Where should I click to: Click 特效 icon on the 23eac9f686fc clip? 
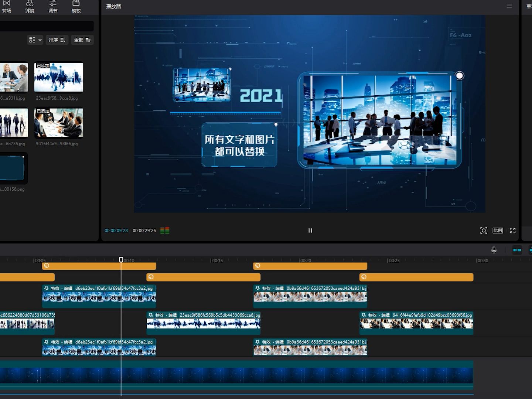[151, 315]
